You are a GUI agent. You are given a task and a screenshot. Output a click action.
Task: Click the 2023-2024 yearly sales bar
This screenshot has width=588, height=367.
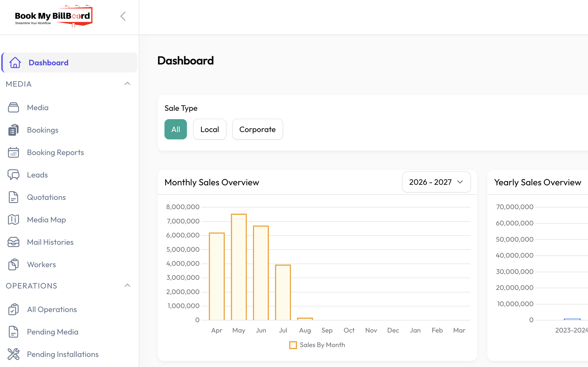pos(572,319)
